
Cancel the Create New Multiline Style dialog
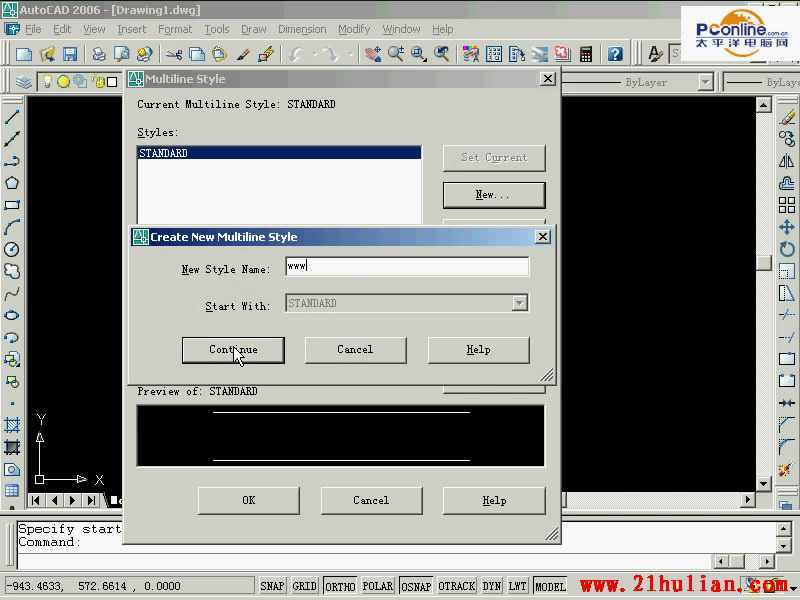click(x=355, y=350)
